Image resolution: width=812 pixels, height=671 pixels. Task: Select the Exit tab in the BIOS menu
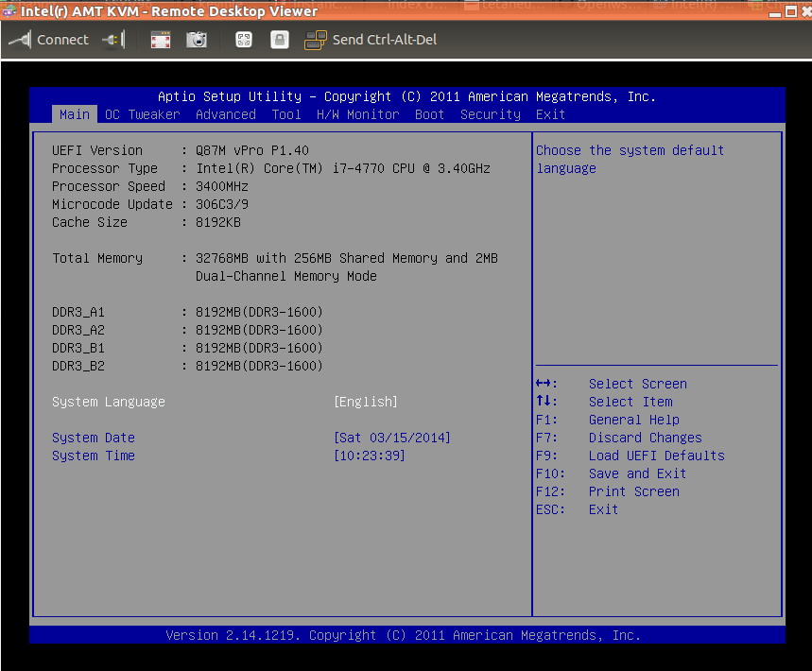[x=550, y=114]
